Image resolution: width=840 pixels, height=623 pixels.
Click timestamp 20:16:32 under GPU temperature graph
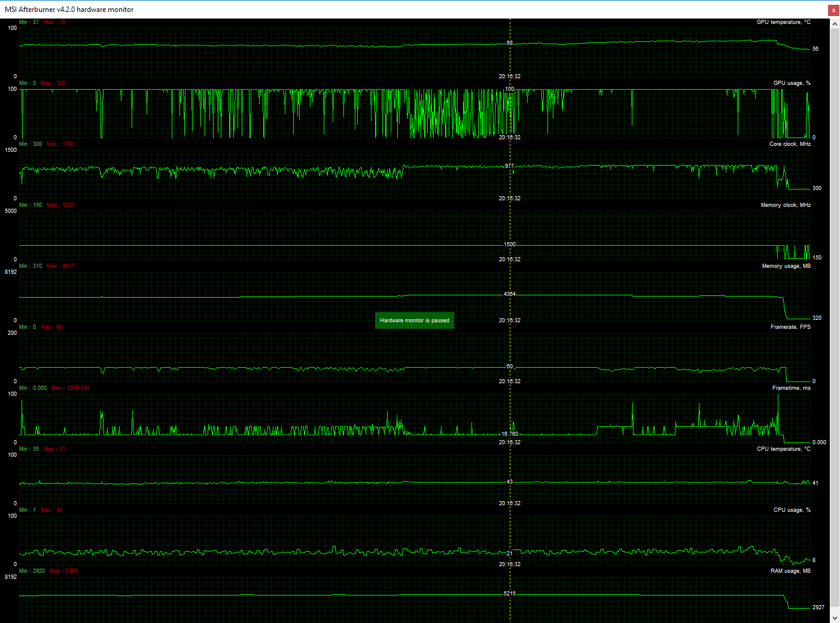pyautogui.click(x=510, y=77)
